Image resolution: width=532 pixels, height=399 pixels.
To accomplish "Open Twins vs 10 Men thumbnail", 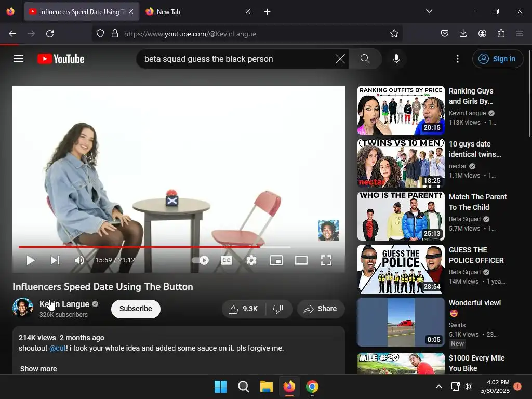I will click(x=401, y=163).
